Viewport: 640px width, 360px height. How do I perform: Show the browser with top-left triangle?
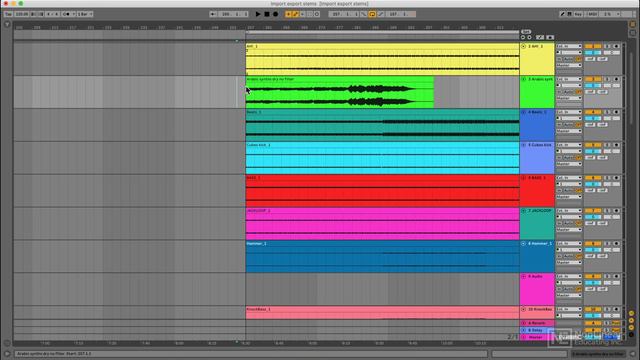point(7,25)
